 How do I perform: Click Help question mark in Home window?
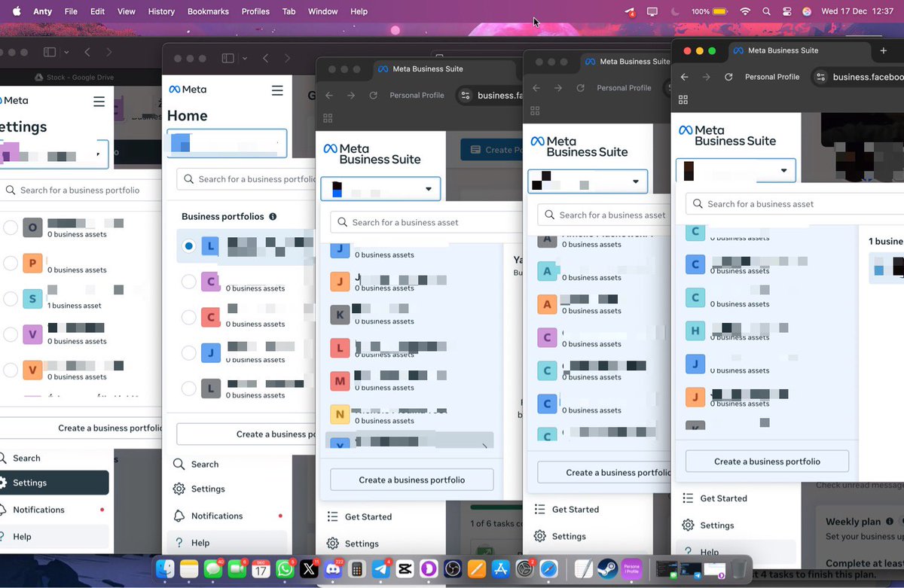point(179,543)
